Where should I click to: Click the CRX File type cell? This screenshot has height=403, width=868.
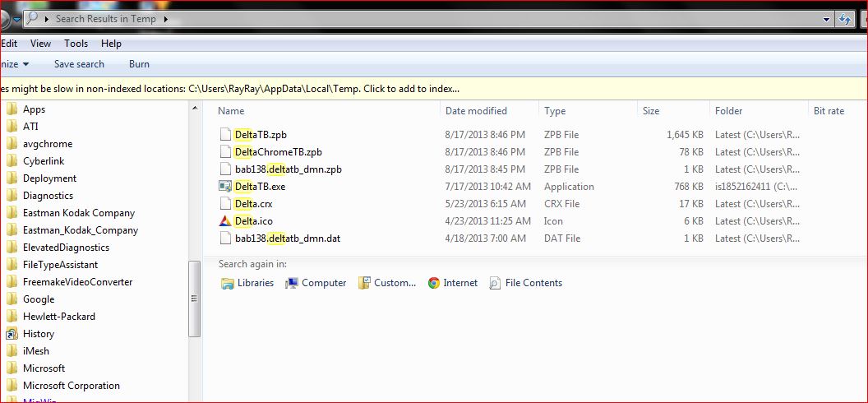562,204
